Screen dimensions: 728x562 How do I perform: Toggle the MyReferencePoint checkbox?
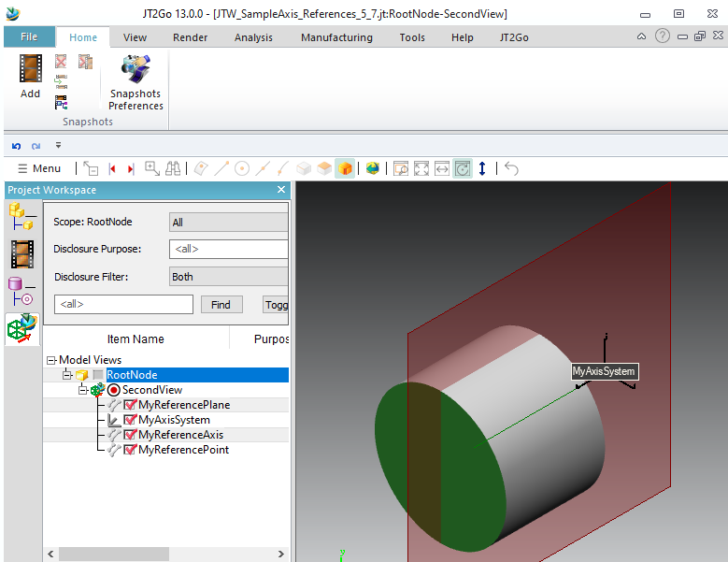pos(130,450)
